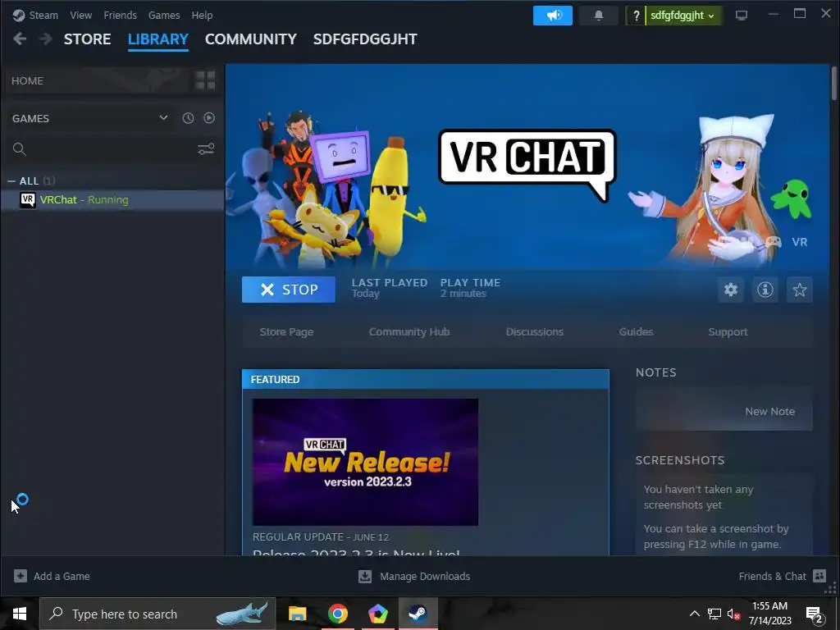Open the Help menu
The width and height of the screenshot is (840, 630).
(202, 15)
